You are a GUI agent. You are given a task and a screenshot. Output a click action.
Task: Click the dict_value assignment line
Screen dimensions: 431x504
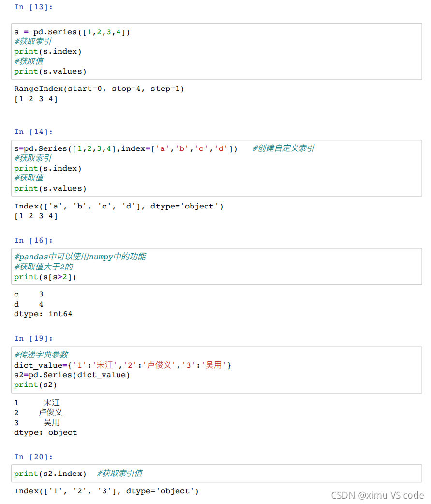[122, 365]
